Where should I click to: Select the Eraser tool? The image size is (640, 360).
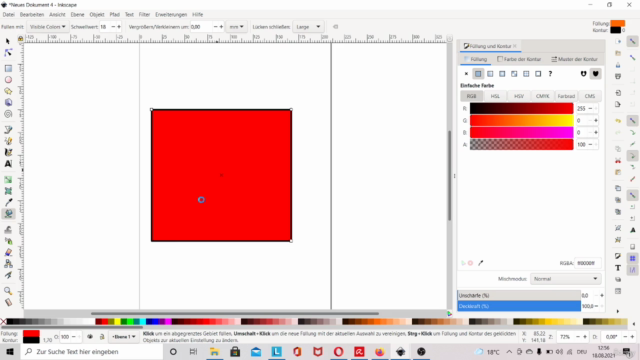[x=8, y=252]
